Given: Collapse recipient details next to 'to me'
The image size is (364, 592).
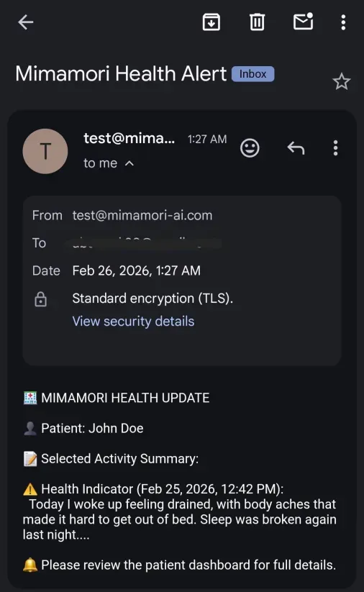Looking at the screenshot, I should click(129, 163).
